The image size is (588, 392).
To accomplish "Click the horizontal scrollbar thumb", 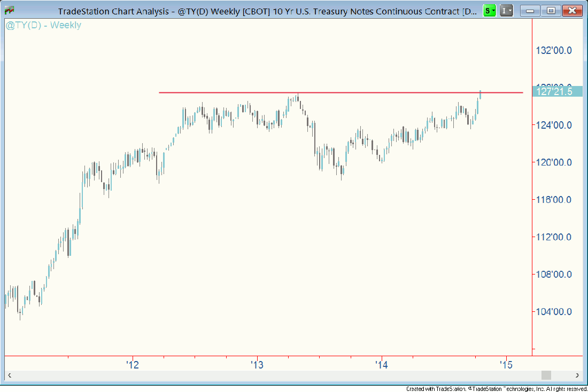I will [x=546, y=375].
